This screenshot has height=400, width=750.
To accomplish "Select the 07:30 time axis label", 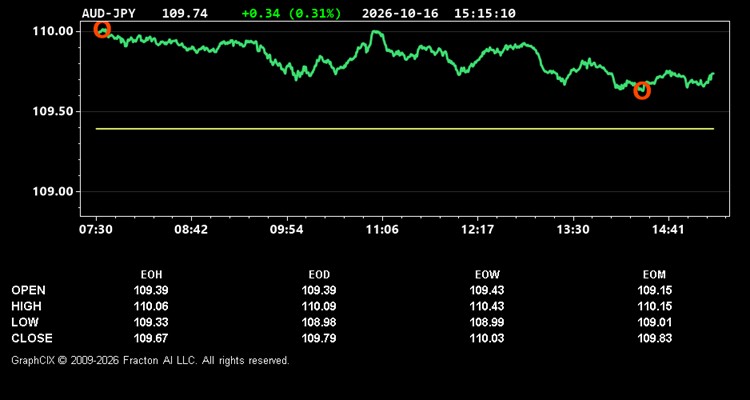I will [96, 229].
